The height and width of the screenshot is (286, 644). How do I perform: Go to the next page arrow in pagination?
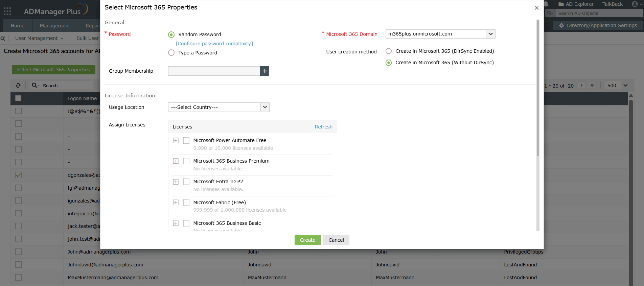(x=581, y=85)
